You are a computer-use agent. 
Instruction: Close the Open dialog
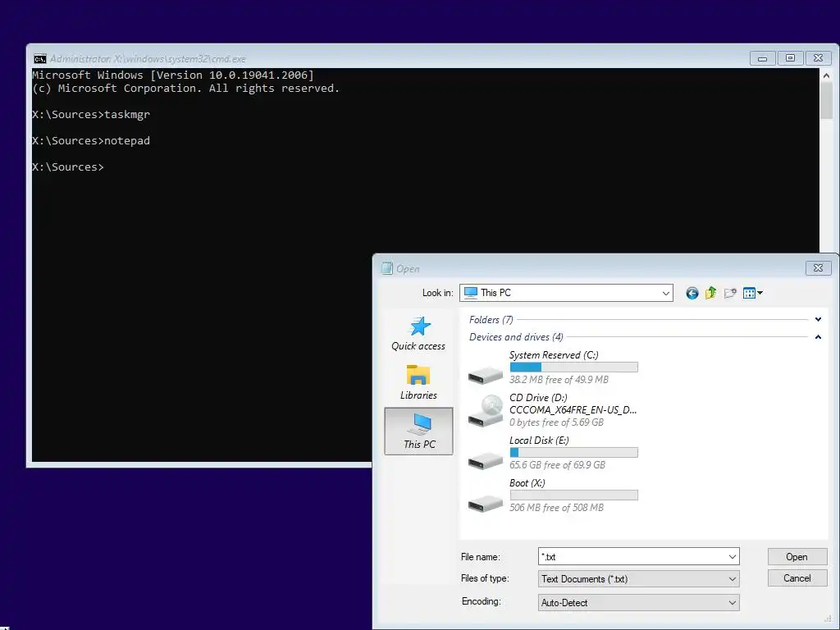pos(818,268)
